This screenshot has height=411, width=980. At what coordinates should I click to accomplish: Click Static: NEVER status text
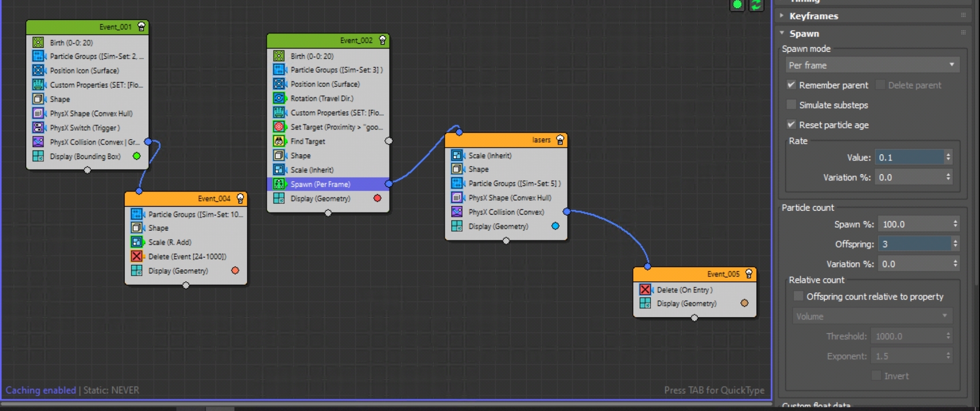[x=111, y=390]
